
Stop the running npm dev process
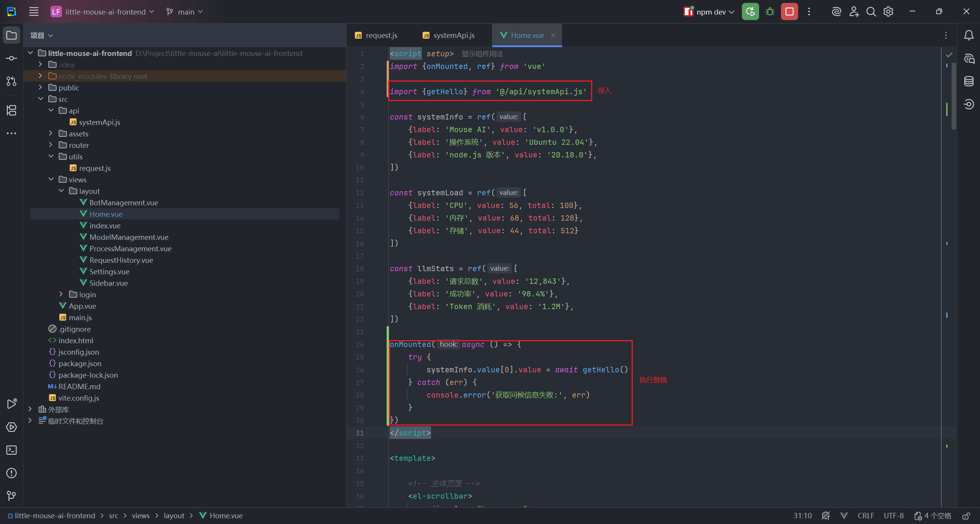[789, 12]
